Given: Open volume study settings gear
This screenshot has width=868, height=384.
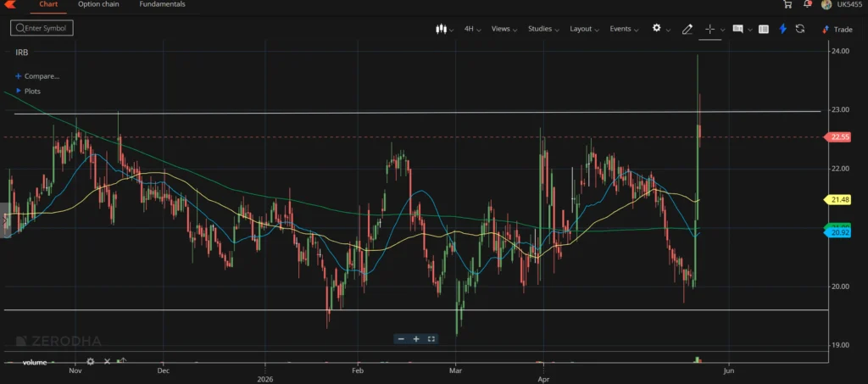Looking at the screenshot, I should [x=90, y=361].
